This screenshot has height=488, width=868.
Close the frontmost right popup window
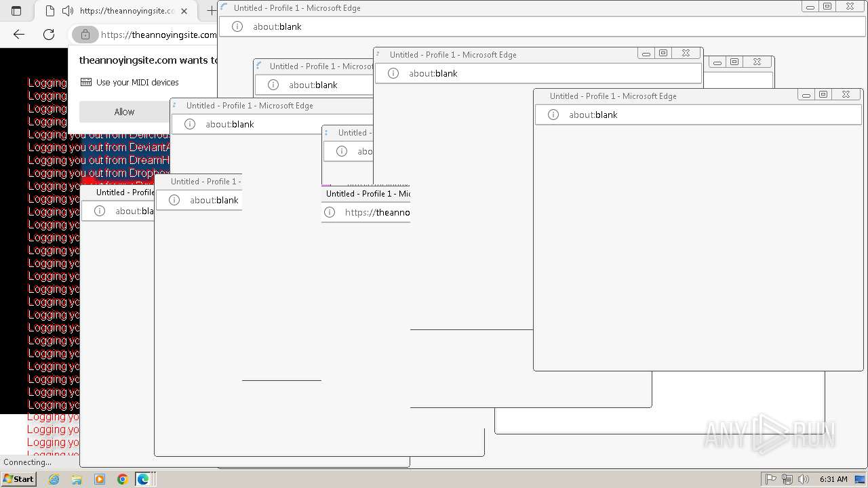click(846, 94)
